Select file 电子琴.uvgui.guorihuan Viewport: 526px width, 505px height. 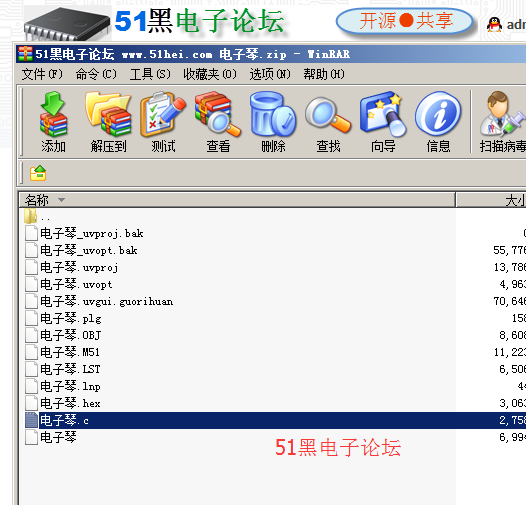tap(107, 301)
